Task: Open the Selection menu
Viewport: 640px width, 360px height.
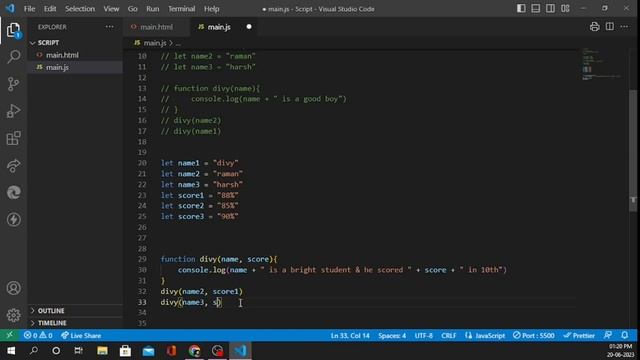Action: click(x=80, y=9)
